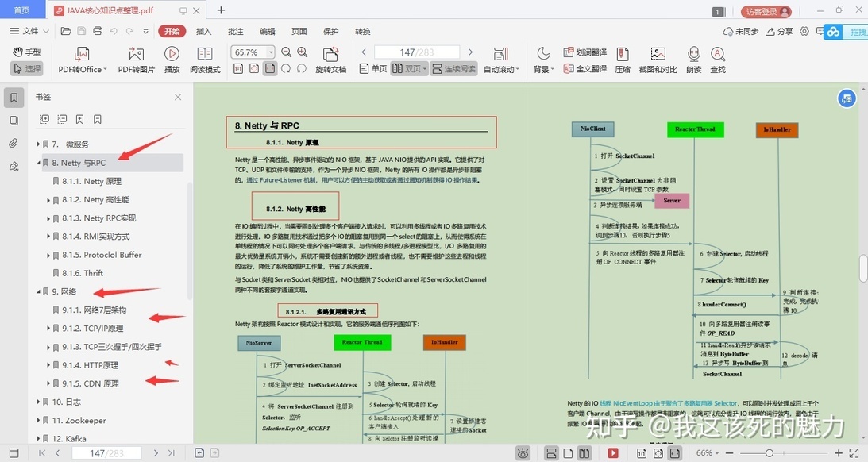Toggle single page layout in status bar

point(568,453)
